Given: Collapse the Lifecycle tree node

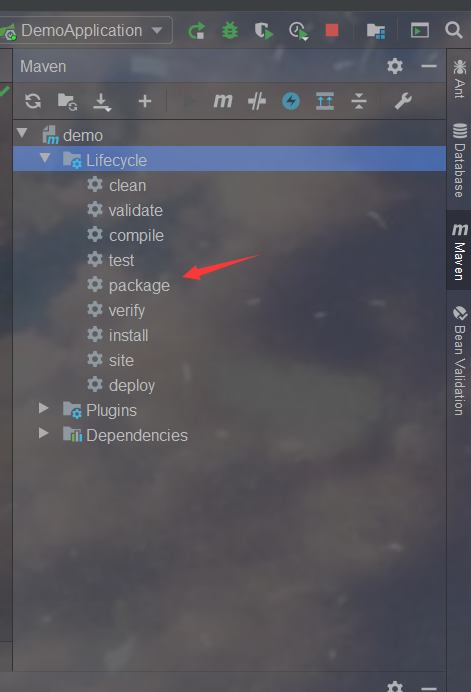Looking at the screenshot, I should click(45, 158).
